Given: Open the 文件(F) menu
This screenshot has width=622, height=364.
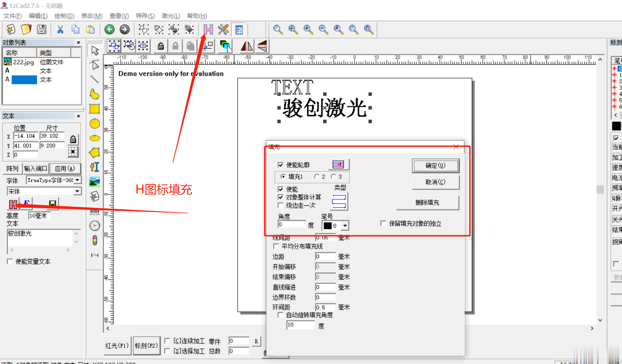Looking at the screenshot, I should click(13, 16).
